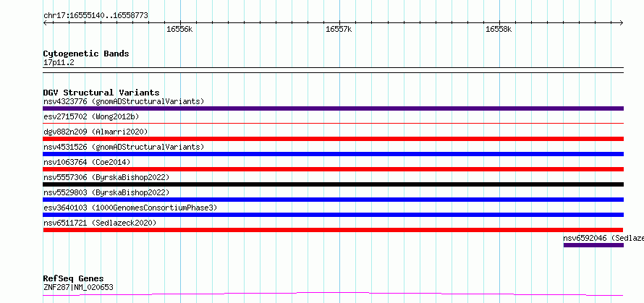Viewport: 644px width, 303px height.
Task: Click nsv4323776 gnomAD variant label
Action: pos(124,101)
